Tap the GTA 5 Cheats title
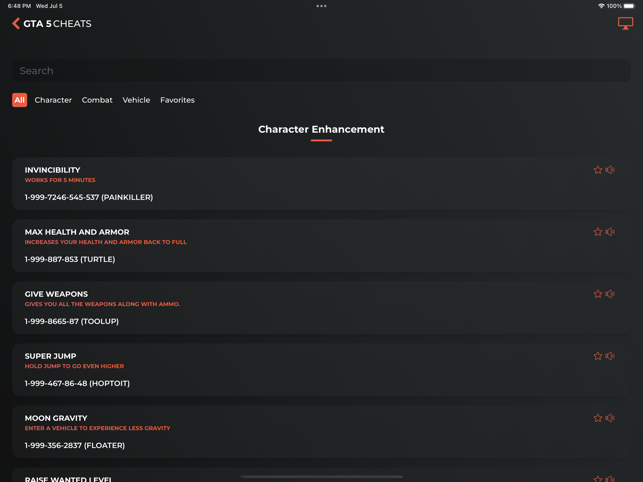This screenshot has width=643, height=482. click(57, 24)
